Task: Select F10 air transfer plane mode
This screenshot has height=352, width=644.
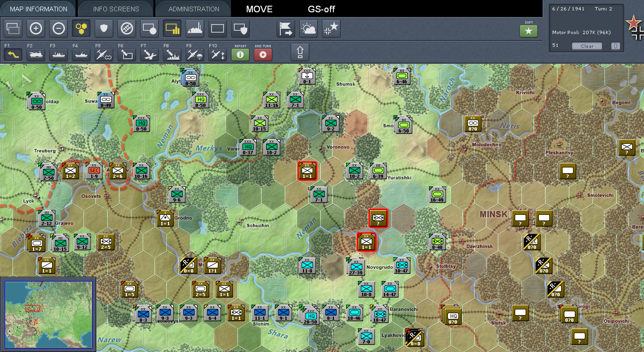Action: click(x=217, y=54)
